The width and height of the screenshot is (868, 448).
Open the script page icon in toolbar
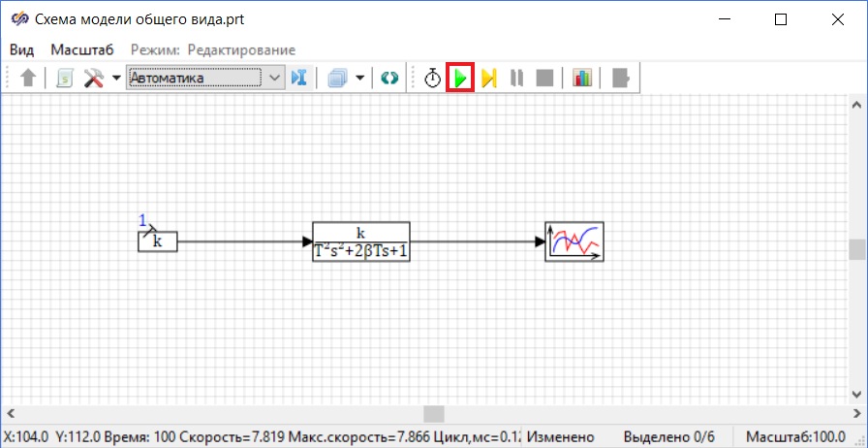pyautogui.click(x=64, y=79)
